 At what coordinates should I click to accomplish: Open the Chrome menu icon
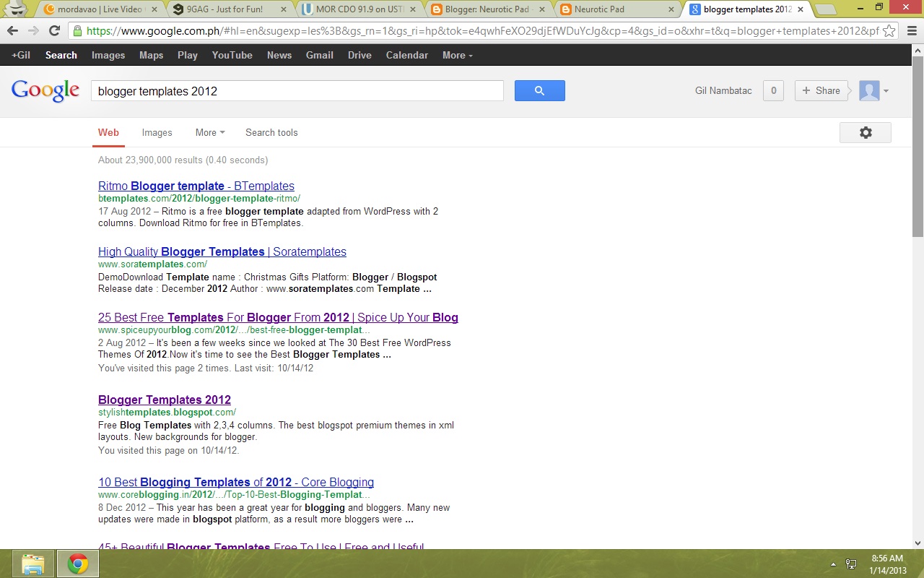point(910,31)
